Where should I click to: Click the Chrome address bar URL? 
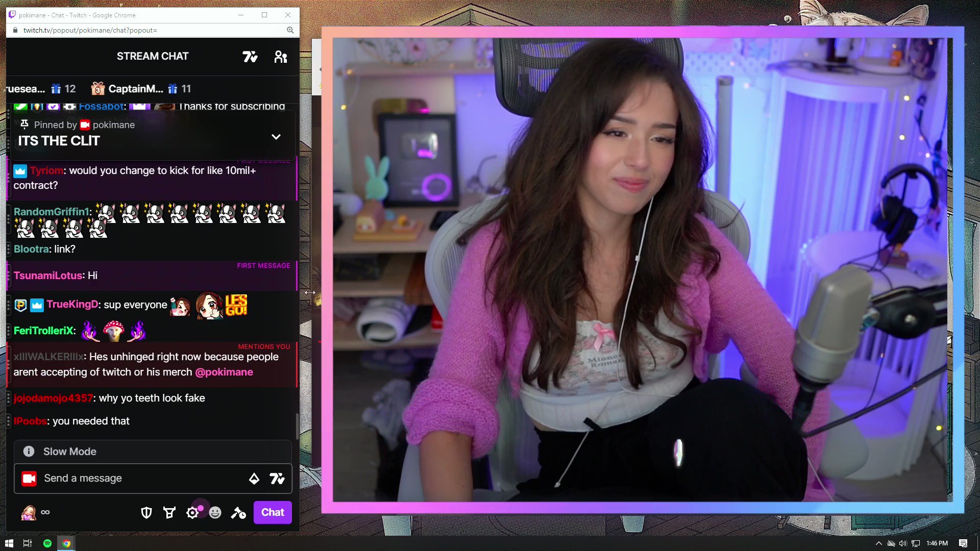(x=90, y=30)
